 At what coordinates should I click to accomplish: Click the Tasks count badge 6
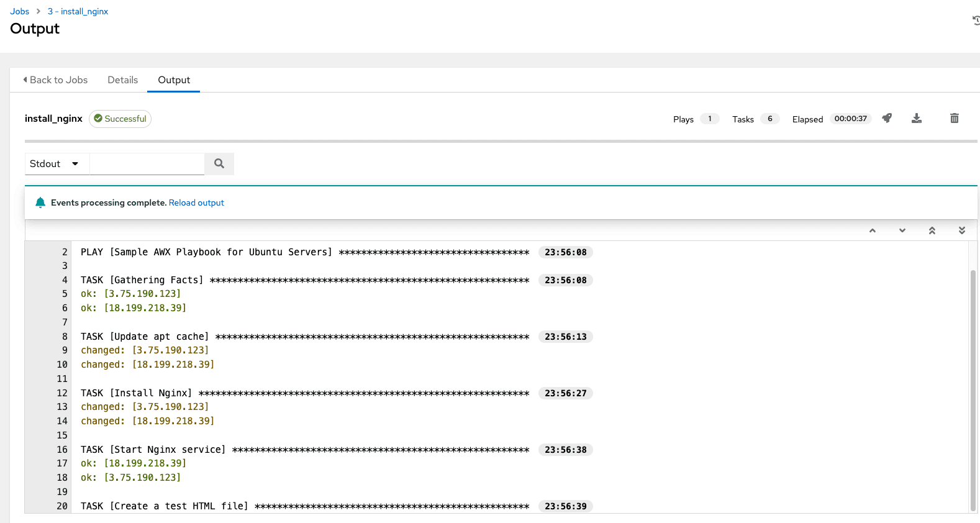(770, 119)
